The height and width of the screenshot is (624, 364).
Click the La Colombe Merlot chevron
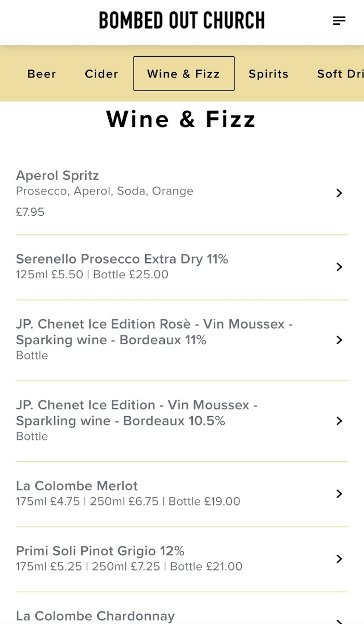point(339,493)
